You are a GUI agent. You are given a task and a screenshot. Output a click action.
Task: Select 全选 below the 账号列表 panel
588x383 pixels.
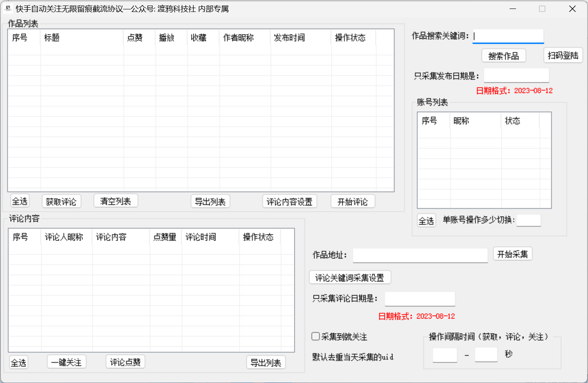click(427, 220)
